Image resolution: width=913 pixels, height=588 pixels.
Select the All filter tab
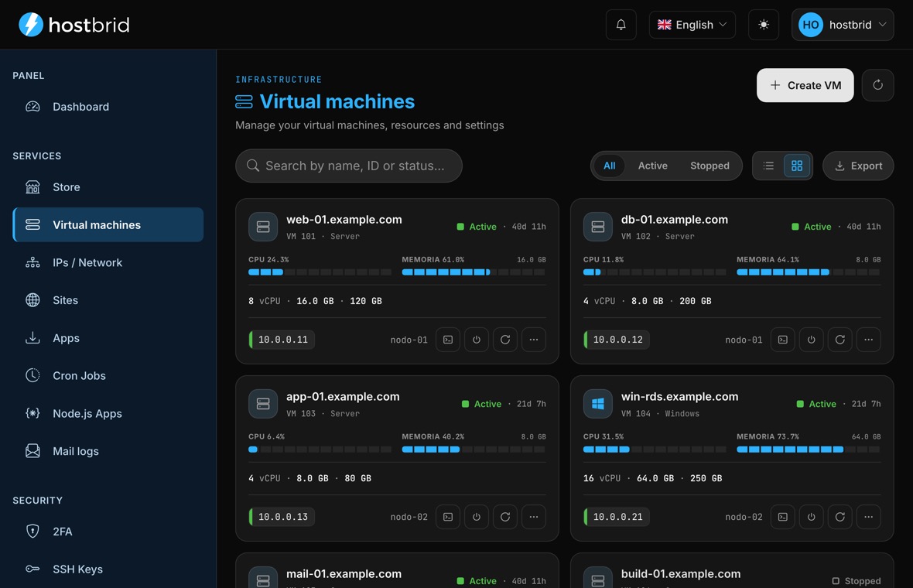click(609, 166)
